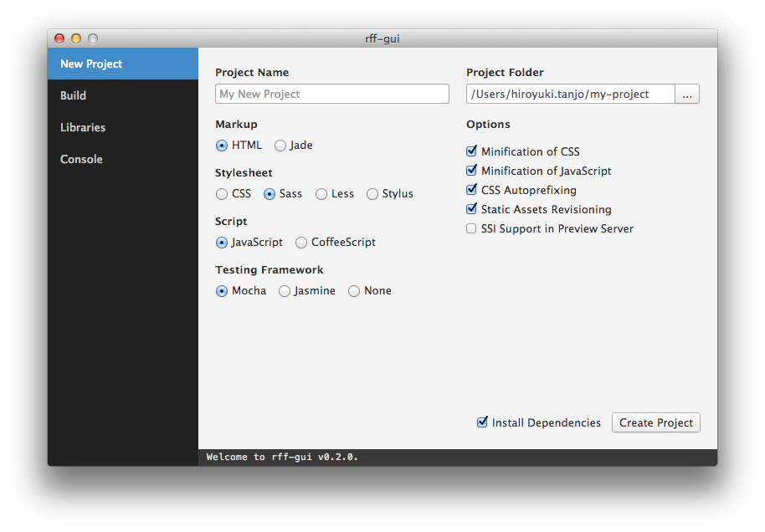The image size is (765, 532).
Task: Pick the Sass stylesheet radio button
Action: [270, 194]
